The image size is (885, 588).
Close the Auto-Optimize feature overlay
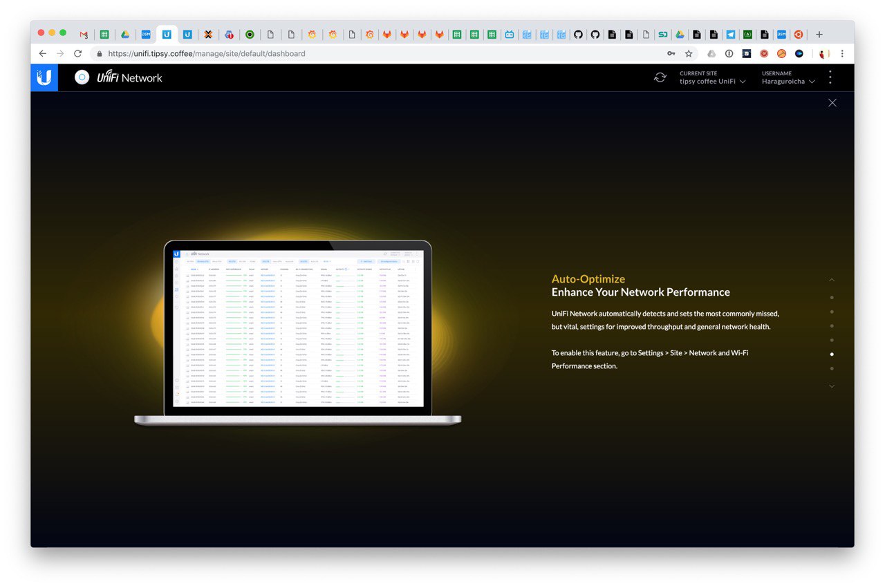click(x=832, y=102)
